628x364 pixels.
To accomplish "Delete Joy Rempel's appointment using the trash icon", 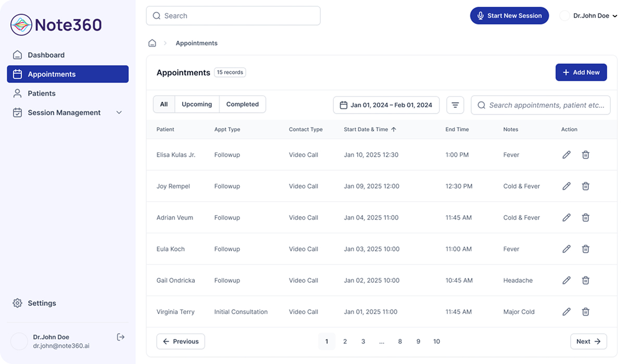I will point(585,186).
